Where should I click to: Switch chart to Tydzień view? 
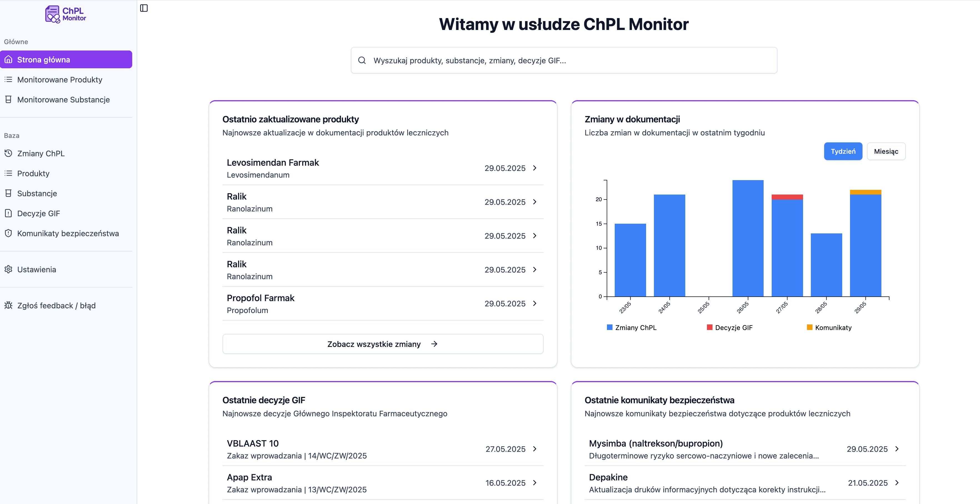[x=843, y=151]
